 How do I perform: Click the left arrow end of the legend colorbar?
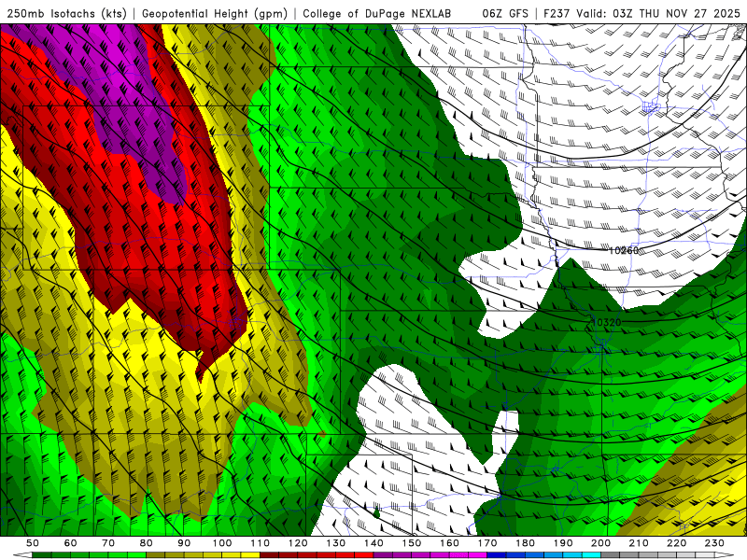tap(22, 555)
